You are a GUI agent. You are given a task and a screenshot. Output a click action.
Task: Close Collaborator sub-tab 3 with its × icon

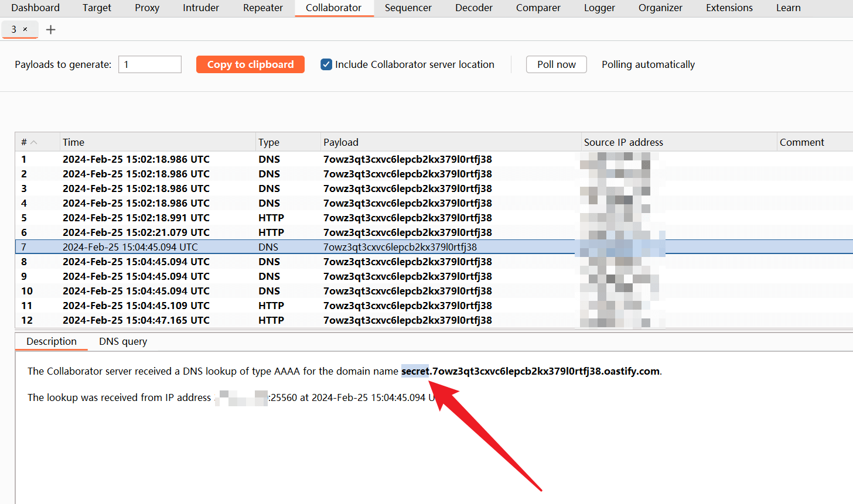(25, 29)
